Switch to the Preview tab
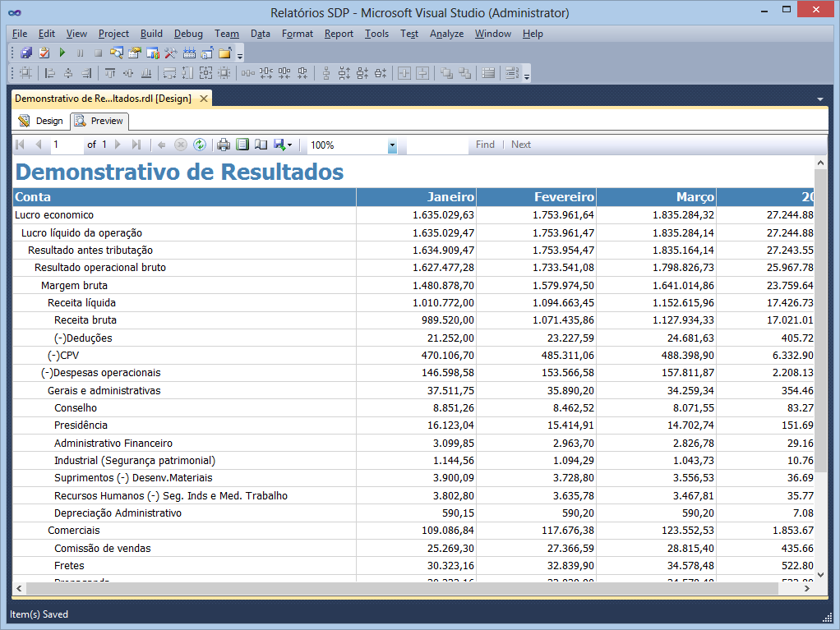This screenshot has width=840, height=630. coord(99,121)
